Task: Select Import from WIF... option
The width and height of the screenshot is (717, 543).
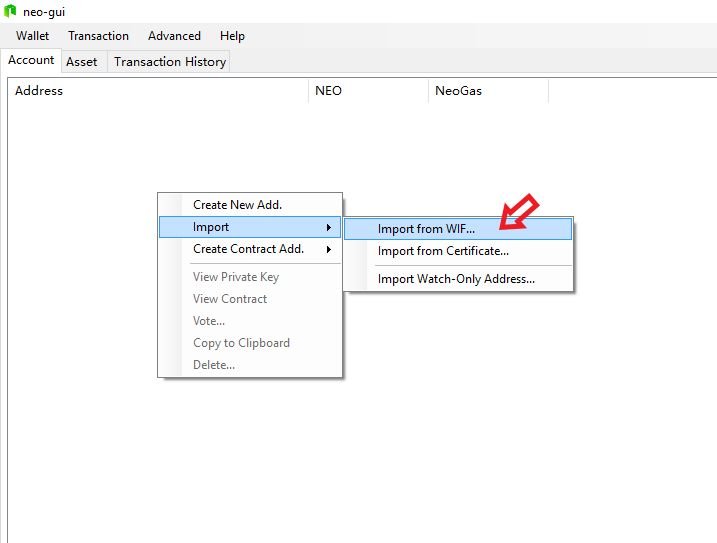Action: (458, 229)
